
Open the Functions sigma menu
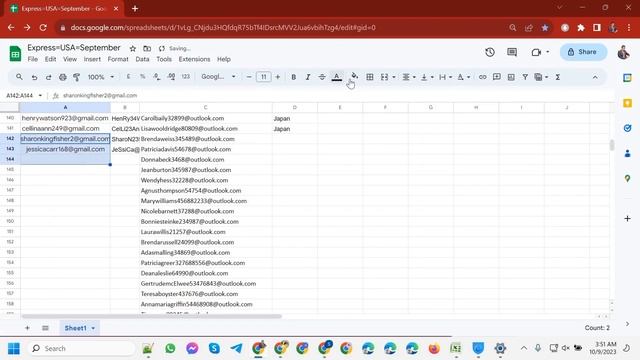(x=558, y=77)
